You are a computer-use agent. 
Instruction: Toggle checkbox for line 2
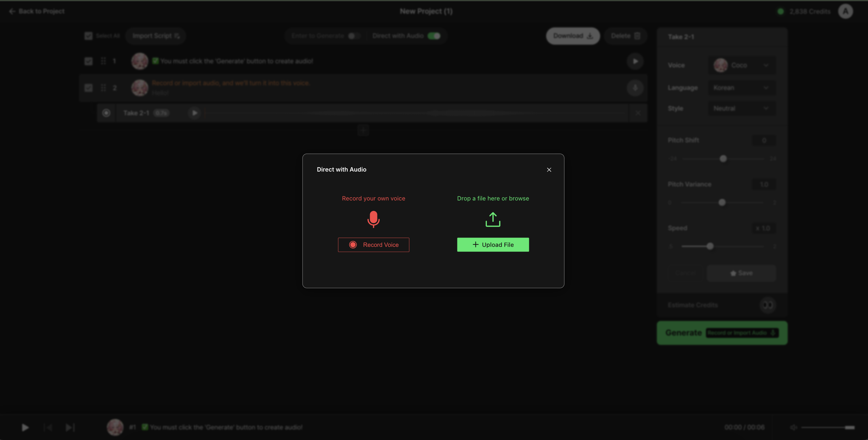click(88, 88)
